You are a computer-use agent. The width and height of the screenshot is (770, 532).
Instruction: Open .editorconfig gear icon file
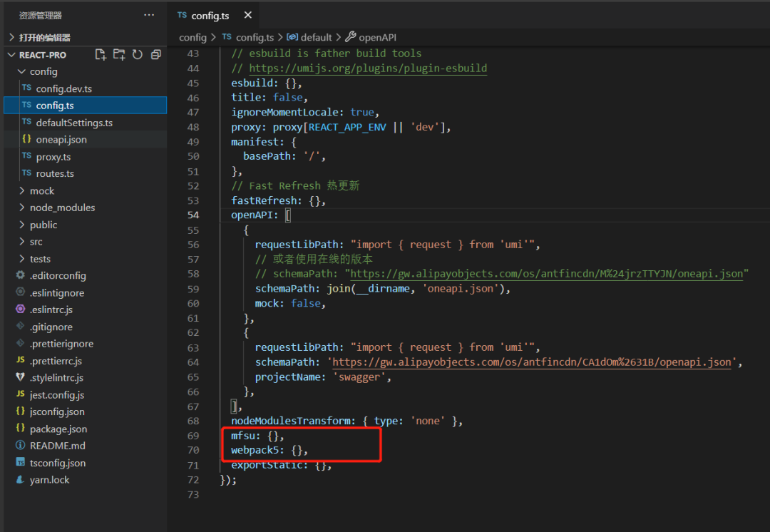click(57, 275)
